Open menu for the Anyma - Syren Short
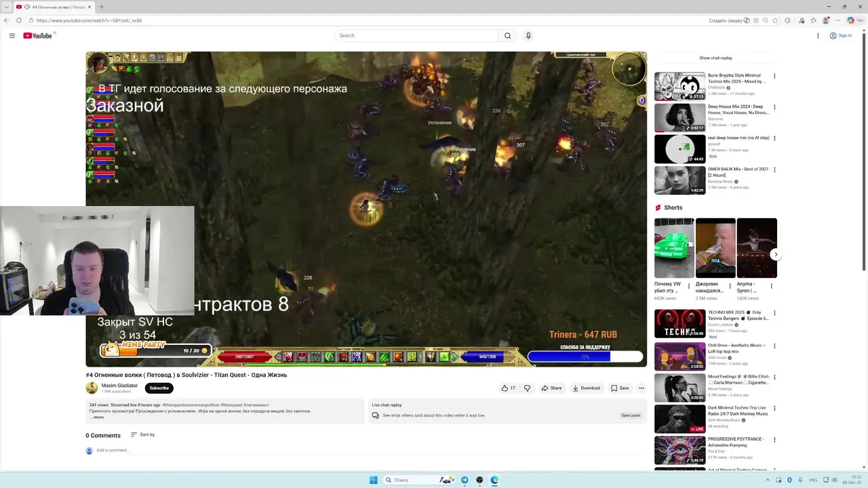Viewport: 868px width, 488px height. click(771, 286)
